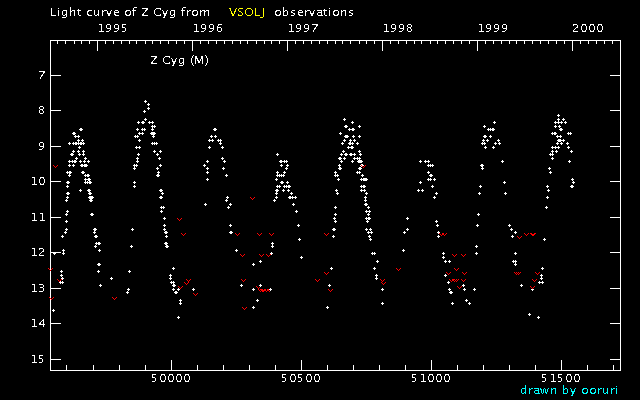Click the yellow VSOLJ text in title
The width and height of the screenshot is (640, 400).
(247, 12)
